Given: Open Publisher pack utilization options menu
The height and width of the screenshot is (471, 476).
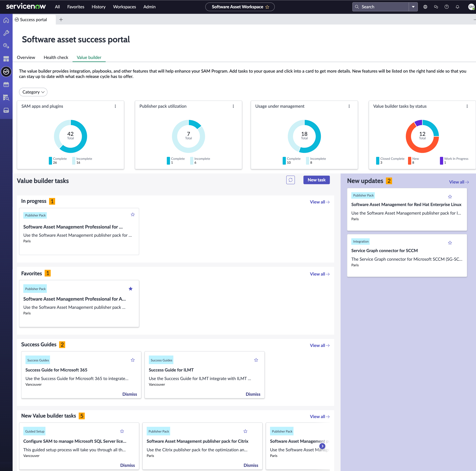Looking at the screenshot, I should point(233,106).
